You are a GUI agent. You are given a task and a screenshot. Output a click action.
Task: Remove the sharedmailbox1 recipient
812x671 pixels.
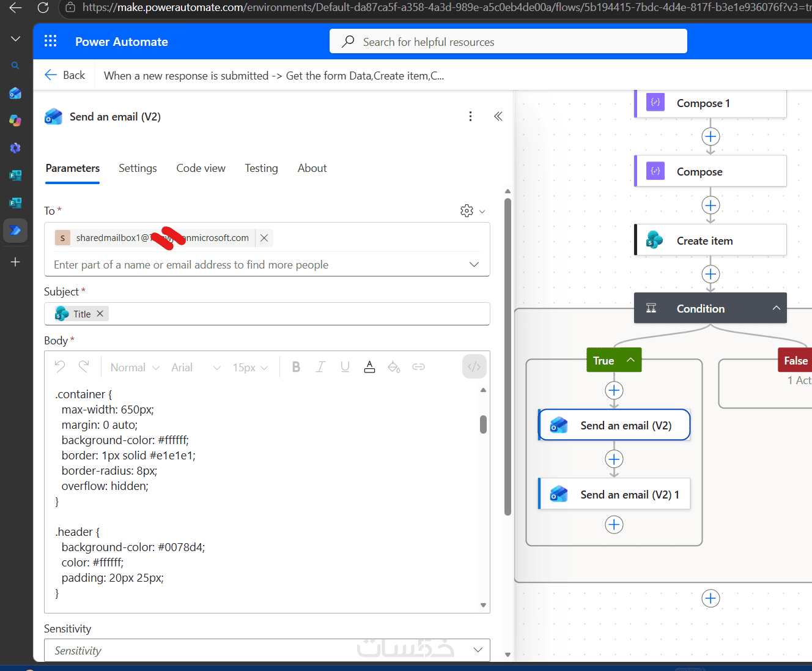(x=264, y=238)
